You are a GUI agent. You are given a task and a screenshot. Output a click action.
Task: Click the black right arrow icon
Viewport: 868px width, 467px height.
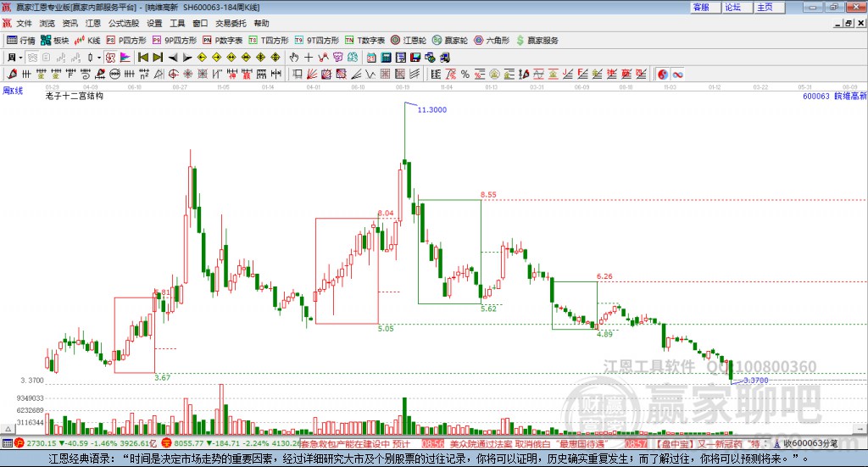pyautogui.click(x=187, y=58)
